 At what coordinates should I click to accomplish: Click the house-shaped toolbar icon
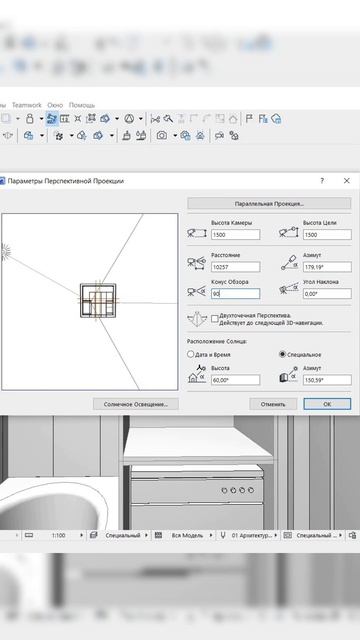[x=233, y=119]
